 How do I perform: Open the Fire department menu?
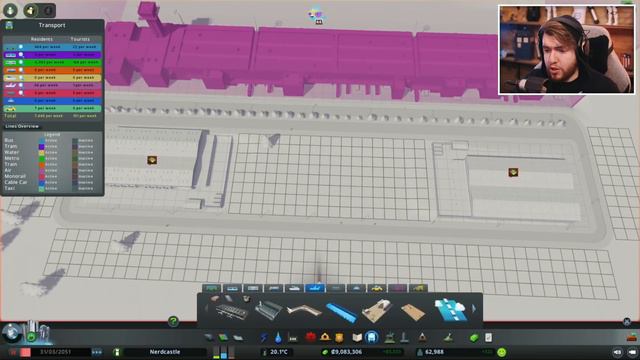[x=325, y=338]
